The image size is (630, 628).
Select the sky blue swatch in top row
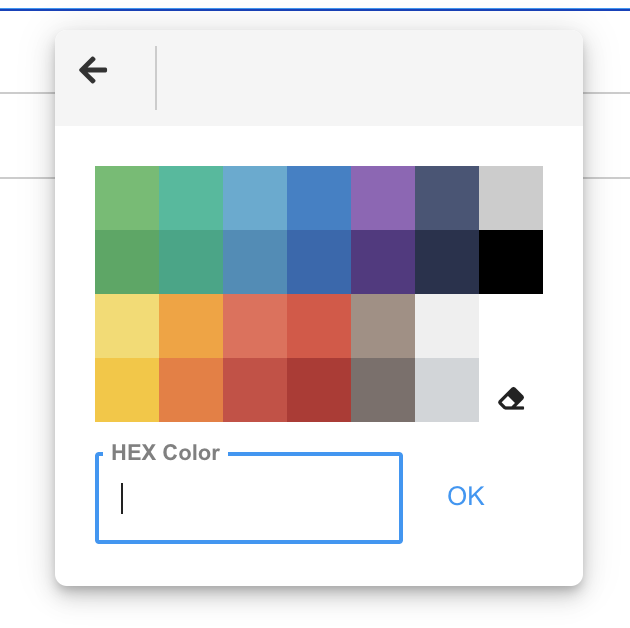[x=255, y=198]
